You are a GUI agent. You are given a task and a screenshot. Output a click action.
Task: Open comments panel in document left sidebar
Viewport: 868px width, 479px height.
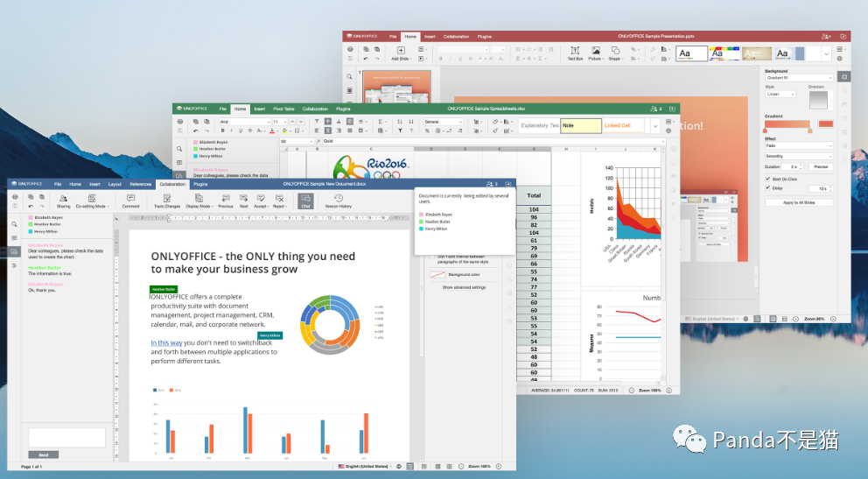(x=14, y=238)
